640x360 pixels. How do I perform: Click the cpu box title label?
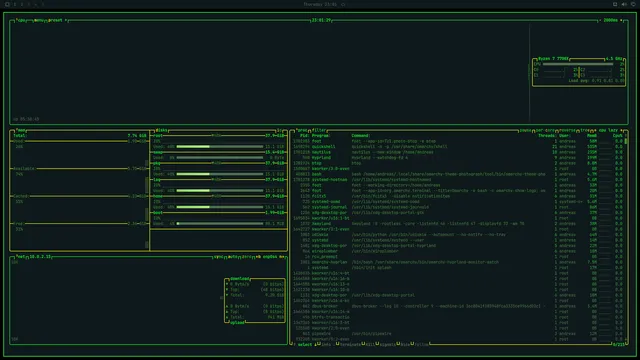point(20,20)
